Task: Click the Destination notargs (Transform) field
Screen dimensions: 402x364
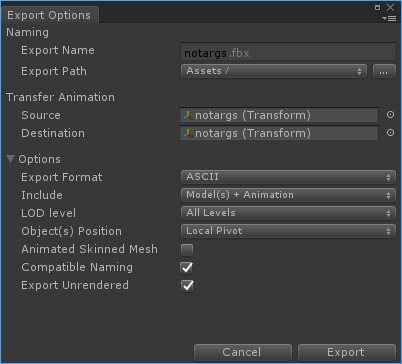Action: point(279,133)
